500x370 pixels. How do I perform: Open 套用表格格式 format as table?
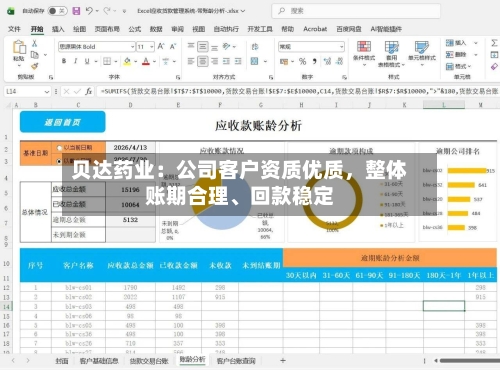tap(391, 53)
